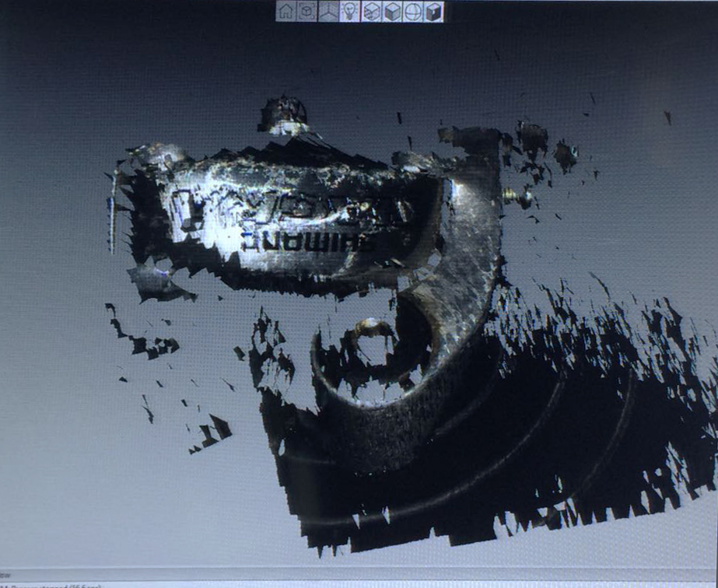
Task: Click the Home view icon
Action: [286, 11]
